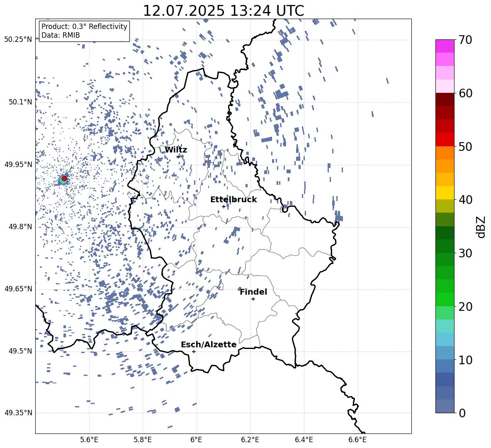Click the Findel station cross marker
The height and width of the screenshot is (448, 491).
point(253,299)
